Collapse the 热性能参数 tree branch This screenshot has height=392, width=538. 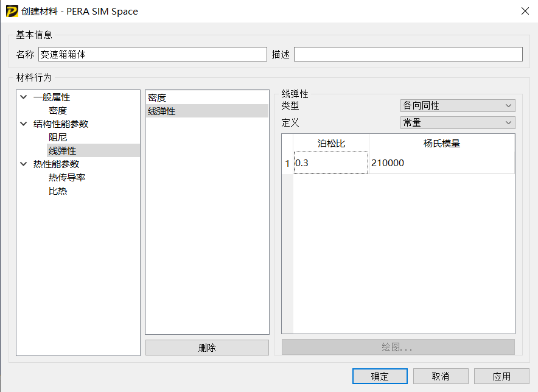tap(23, 164)
